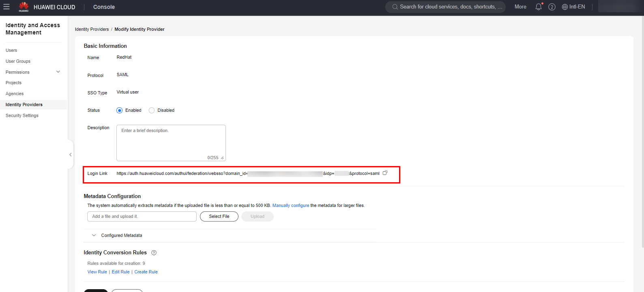Click into the Description text area
644x292 pixels.
pos(171,143)
